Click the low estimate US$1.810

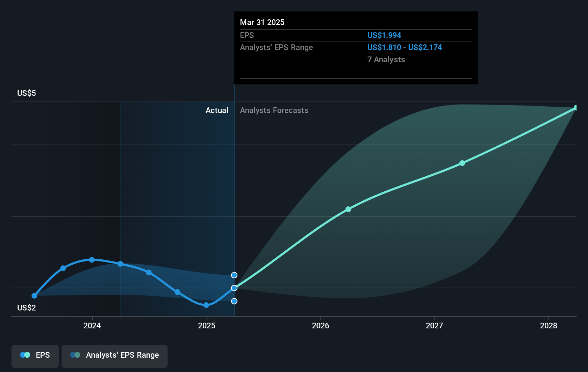[384, 48]
